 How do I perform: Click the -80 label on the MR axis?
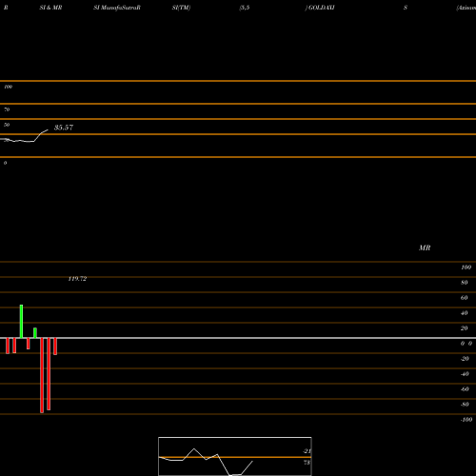[465, 405]
